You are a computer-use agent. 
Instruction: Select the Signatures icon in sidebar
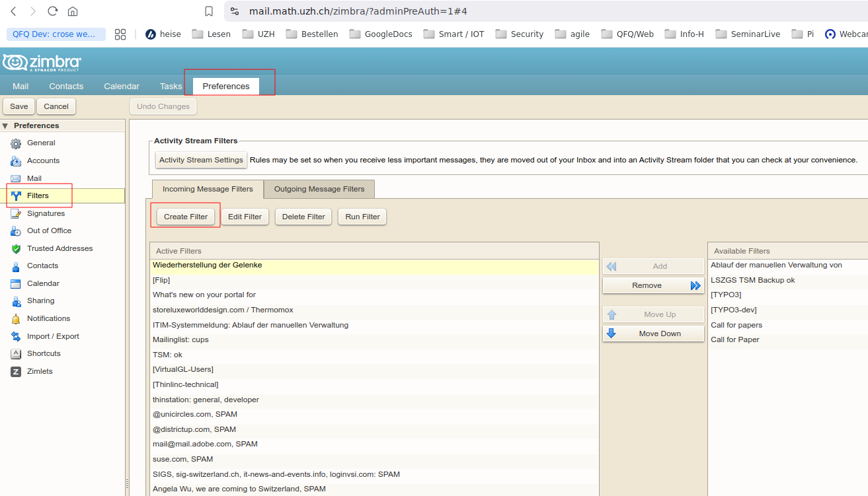pyautogui.click(x=16, y=213)
